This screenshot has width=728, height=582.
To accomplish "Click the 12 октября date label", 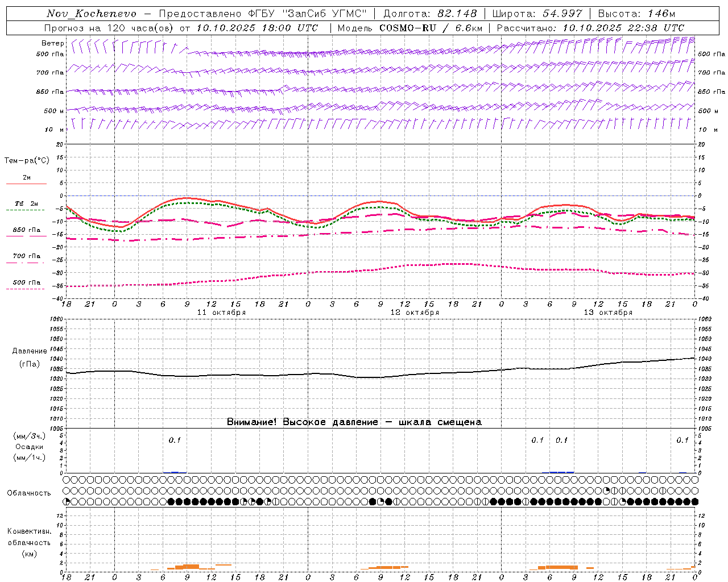I will click(415, 313).
